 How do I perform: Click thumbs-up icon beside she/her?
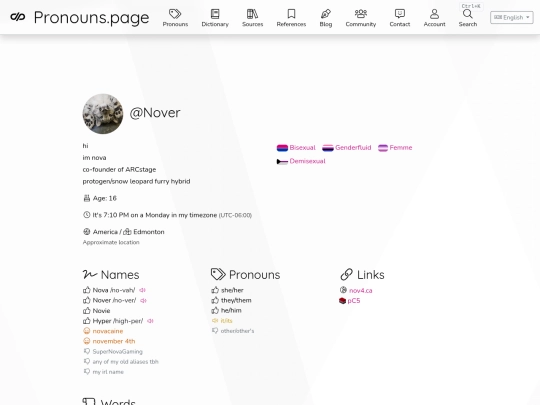tap(215, 290)
